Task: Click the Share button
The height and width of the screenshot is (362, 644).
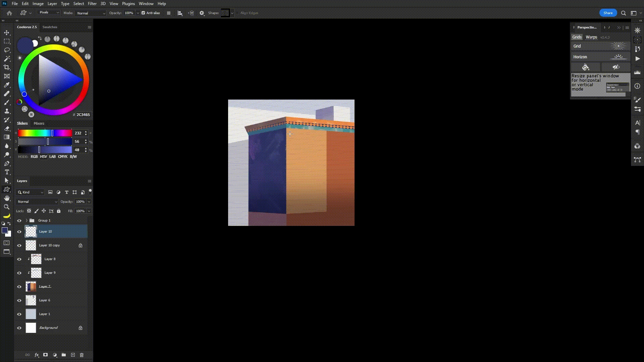Action: click(608, 13)
